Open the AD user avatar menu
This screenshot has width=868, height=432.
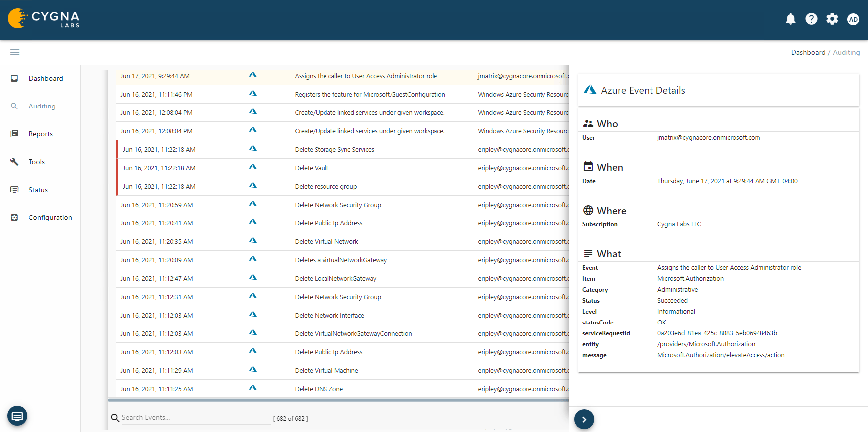point(853,19)
